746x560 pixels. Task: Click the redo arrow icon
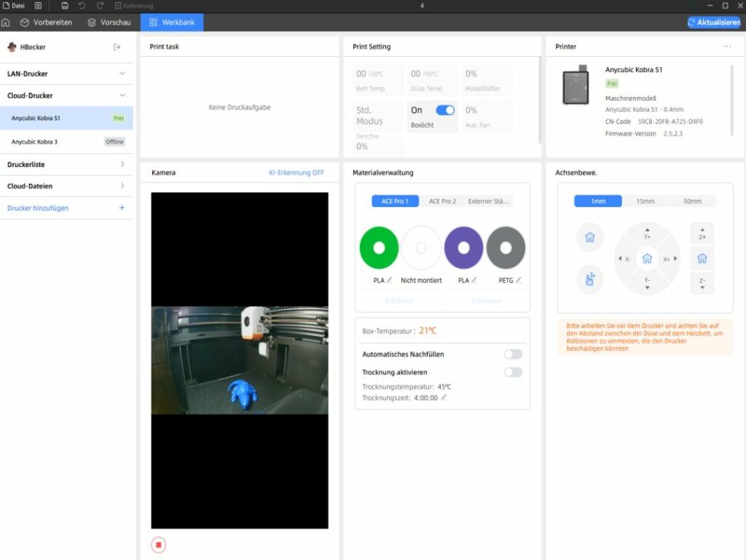[x=100, y=5]
